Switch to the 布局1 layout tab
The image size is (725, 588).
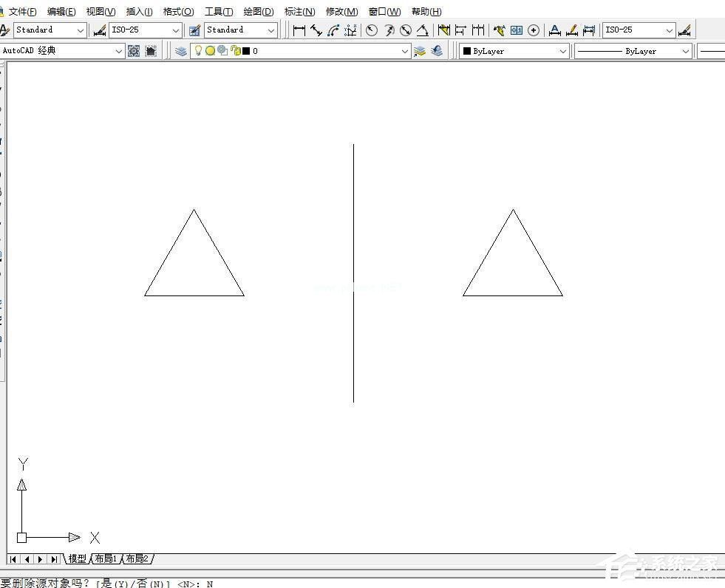[x=106, y=559]
